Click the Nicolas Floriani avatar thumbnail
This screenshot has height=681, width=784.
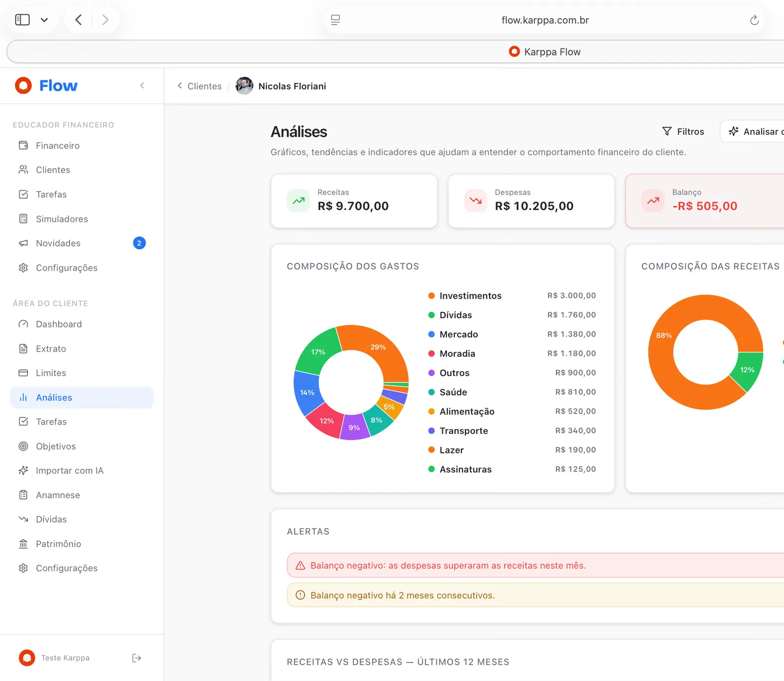pyautogui.click(x=244, y=86)
